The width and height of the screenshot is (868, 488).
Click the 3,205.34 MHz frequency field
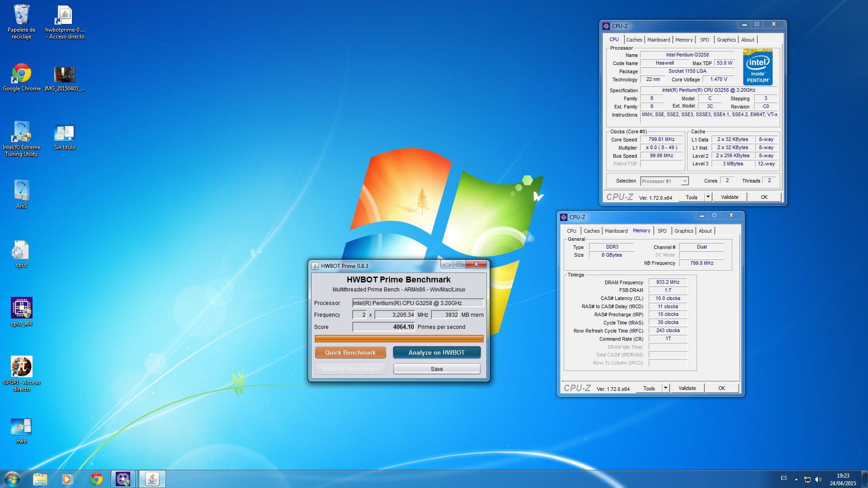click(x=395, y=314)
